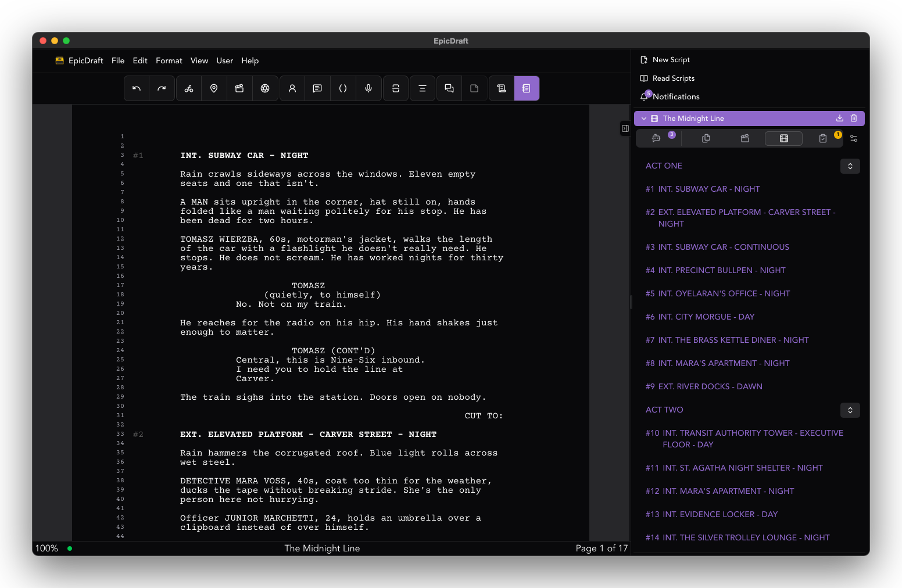Jump to scene #2 EXT. ELEVATED PLATFORM
This screenshot has height=588, width=902.
740,218
